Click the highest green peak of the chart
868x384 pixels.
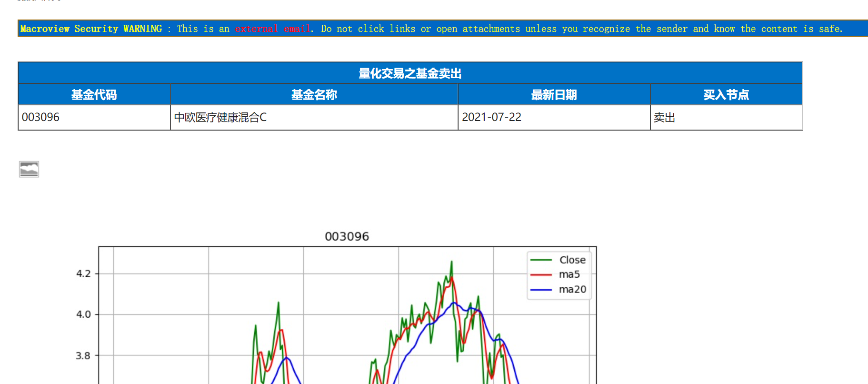[451, 262]
